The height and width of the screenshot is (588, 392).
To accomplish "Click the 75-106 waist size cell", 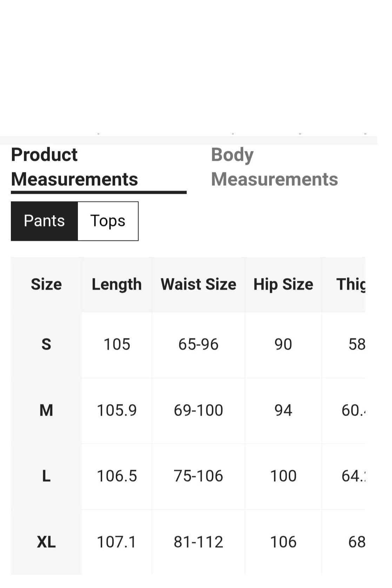I will pyautogui.click(x=199, y=476).
